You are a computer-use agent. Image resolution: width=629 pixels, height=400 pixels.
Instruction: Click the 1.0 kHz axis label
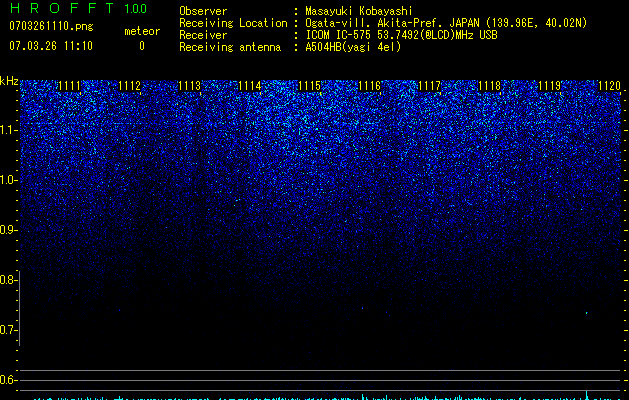point(8,181)
